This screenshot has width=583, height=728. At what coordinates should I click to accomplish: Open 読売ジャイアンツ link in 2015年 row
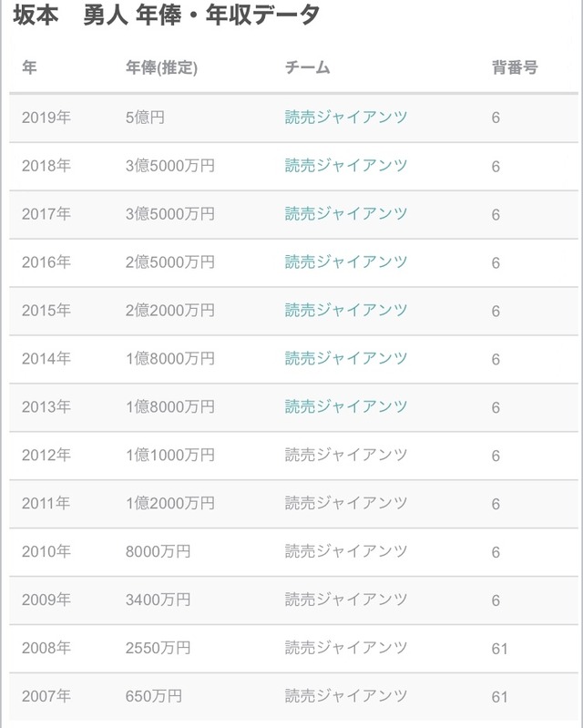pos(346,310)
